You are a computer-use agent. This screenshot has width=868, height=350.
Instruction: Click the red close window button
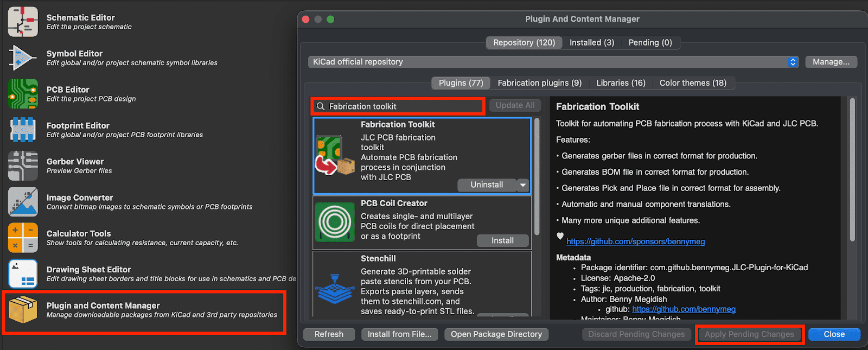(x=306, y=19)
